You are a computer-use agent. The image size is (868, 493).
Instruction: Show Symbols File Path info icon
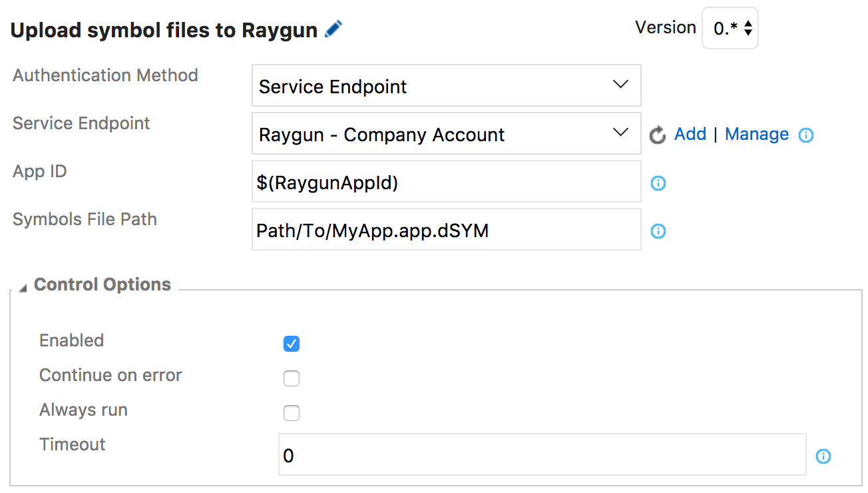658,231
